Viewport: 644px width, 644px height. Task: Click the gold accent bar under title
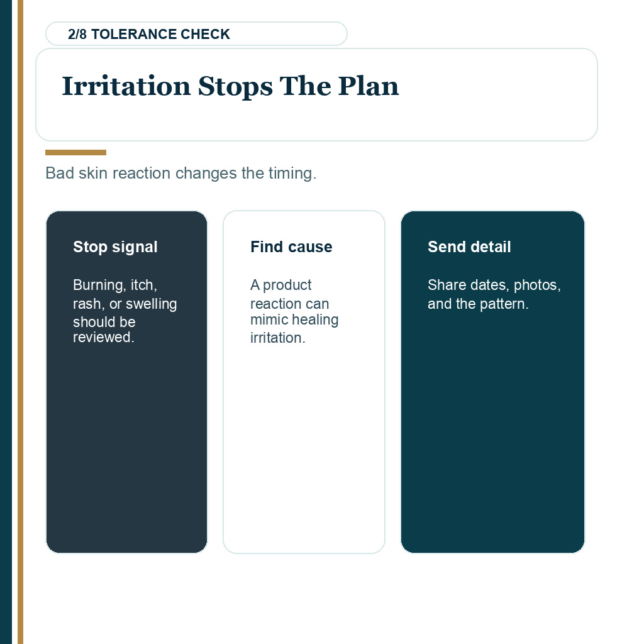[x=75, y=152]
